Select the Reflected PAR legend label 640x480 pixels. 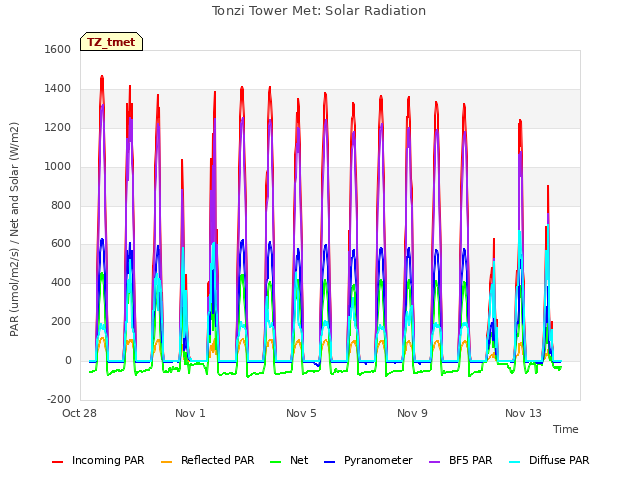[218, 460]
